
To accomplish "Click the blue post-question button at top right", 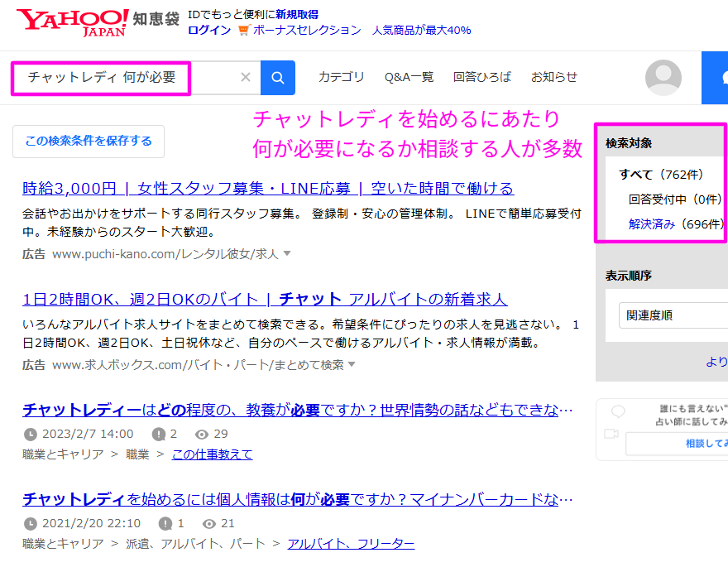I will [715, 78].
